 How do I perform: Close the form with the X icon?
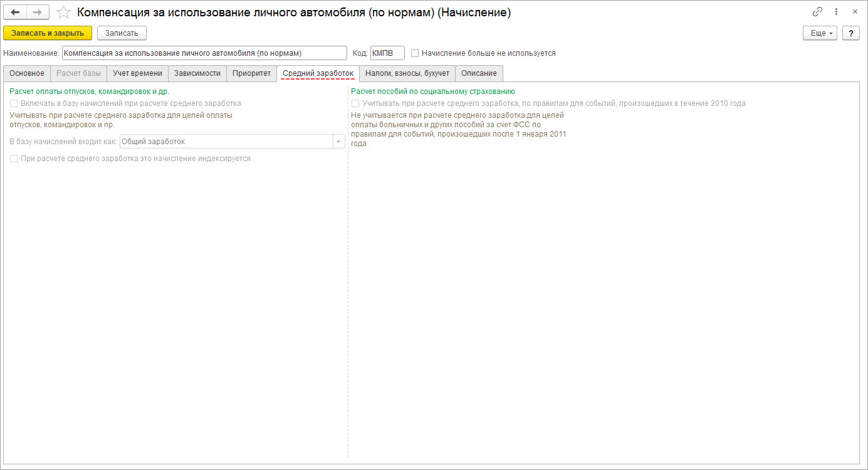coord(855,12)
